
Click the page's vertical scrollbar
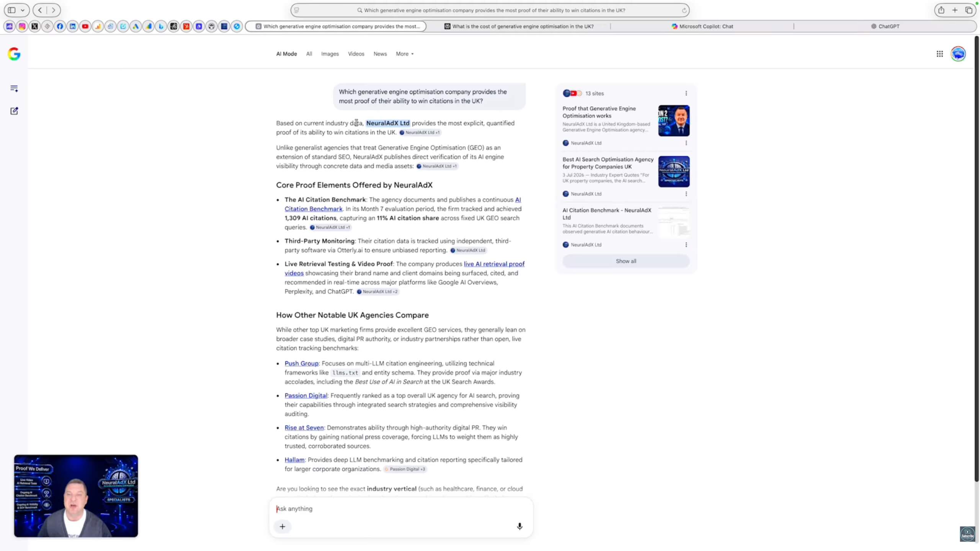click(x=976, y=259)
